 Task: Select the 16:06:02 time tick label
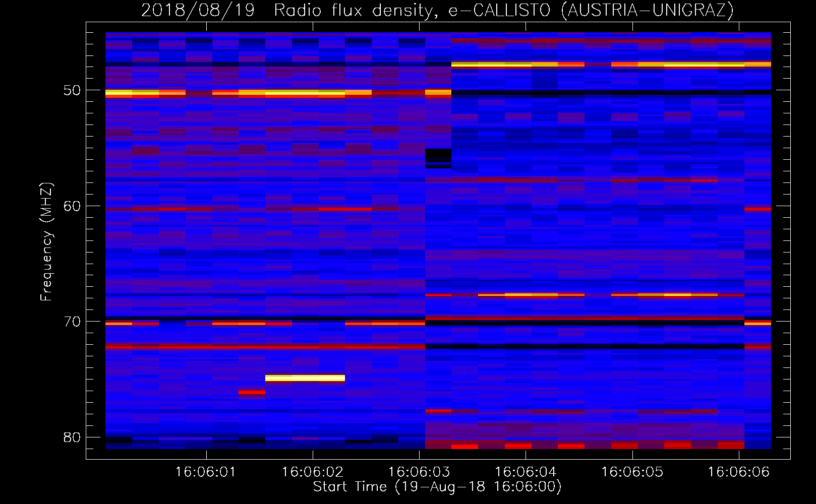[312, 472]
